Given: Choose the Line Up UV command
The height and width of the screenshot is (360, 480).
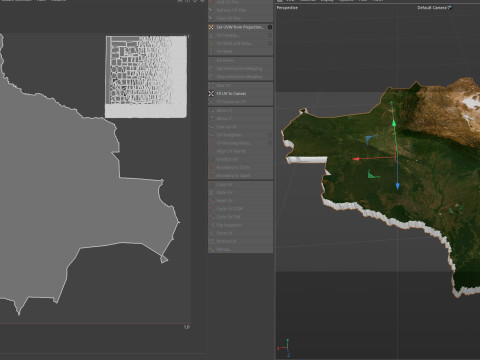Looking at the screenshot, I should 240,127.
